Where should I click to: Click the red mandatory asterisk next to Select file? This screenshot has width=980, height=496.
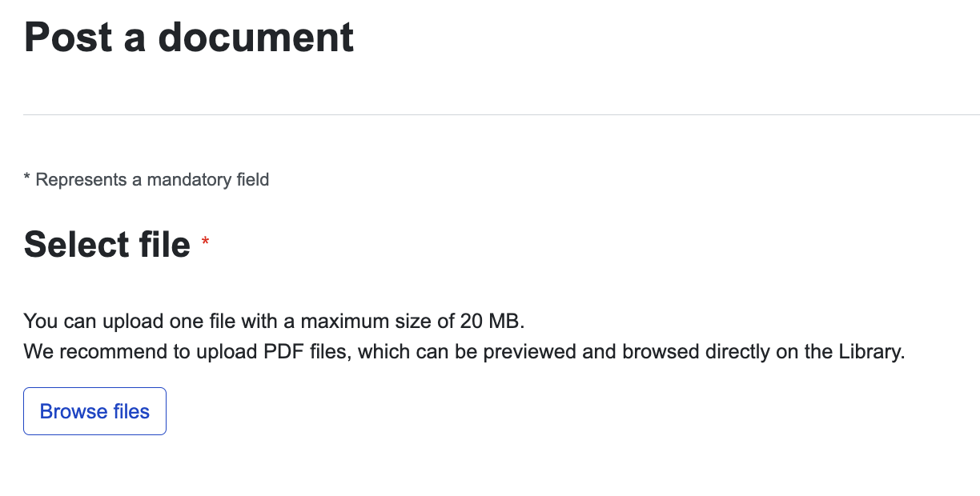click(205, 240)
